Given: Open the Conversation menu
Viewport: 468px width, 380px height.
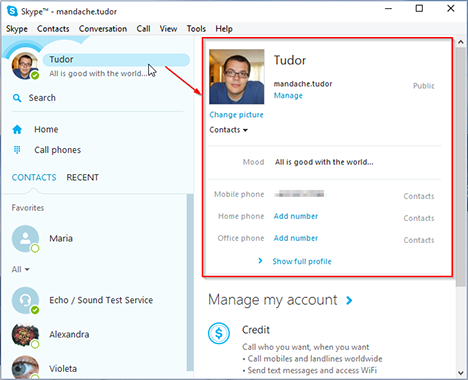Looking at the screenshot, I should (103, 29).
